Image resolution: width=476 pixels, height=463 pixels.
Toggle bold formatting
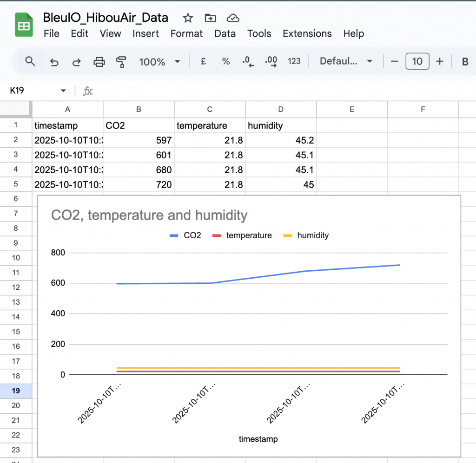click(x=464, y=62)
